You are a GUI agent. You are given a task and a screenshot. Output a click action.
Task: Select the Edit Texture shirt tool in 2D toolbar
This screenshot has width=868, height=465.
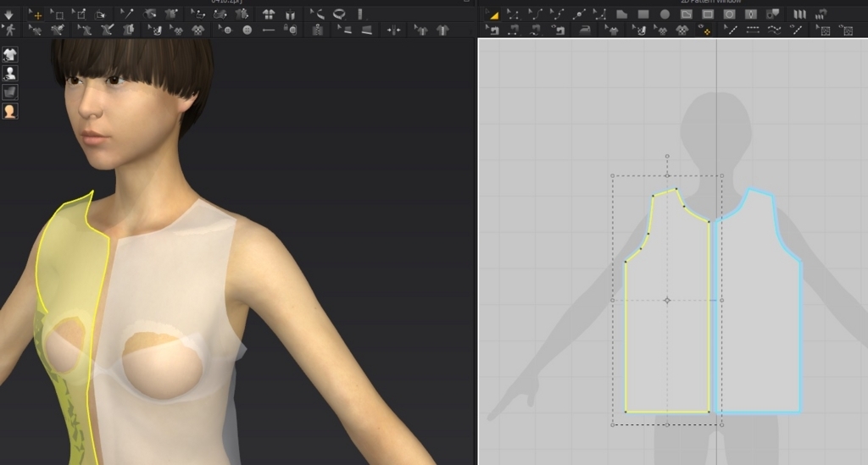coord(661,30)
